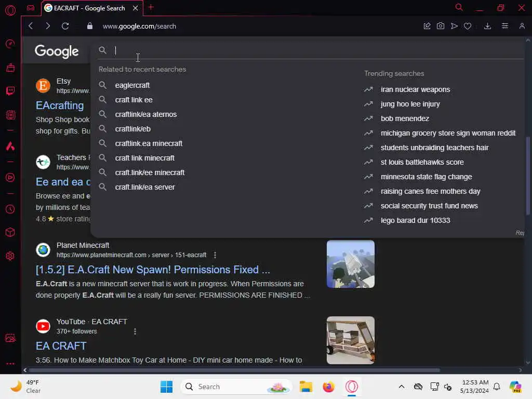Open Planet Minecraft result options three dots
532x399 pixels.
click(x=215, y=255)
